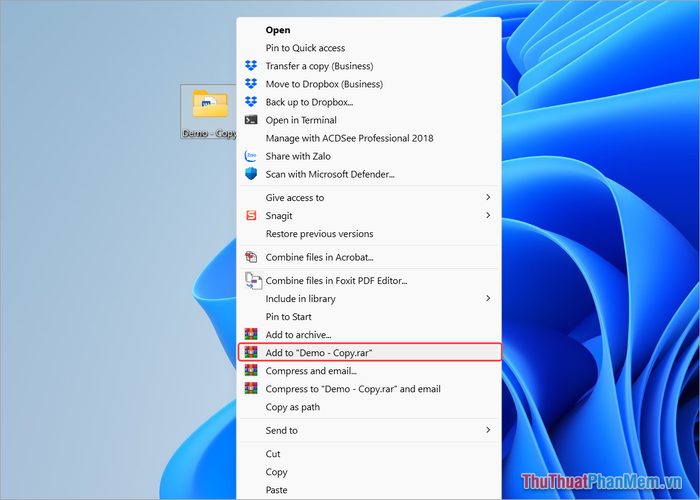Image resolution: width=700 pixels, height=500 pixels.
Task: Click the Microsoft Defender shield icon
Action: click(x=251, y=174)
